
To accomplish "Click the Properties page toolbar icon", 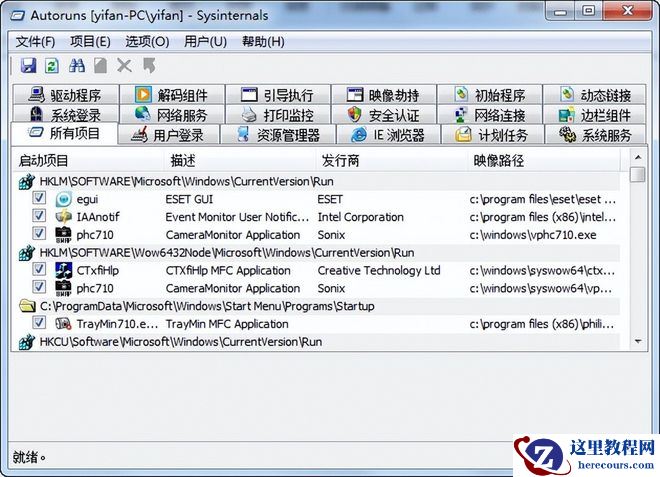I will [x=100, y=66].
